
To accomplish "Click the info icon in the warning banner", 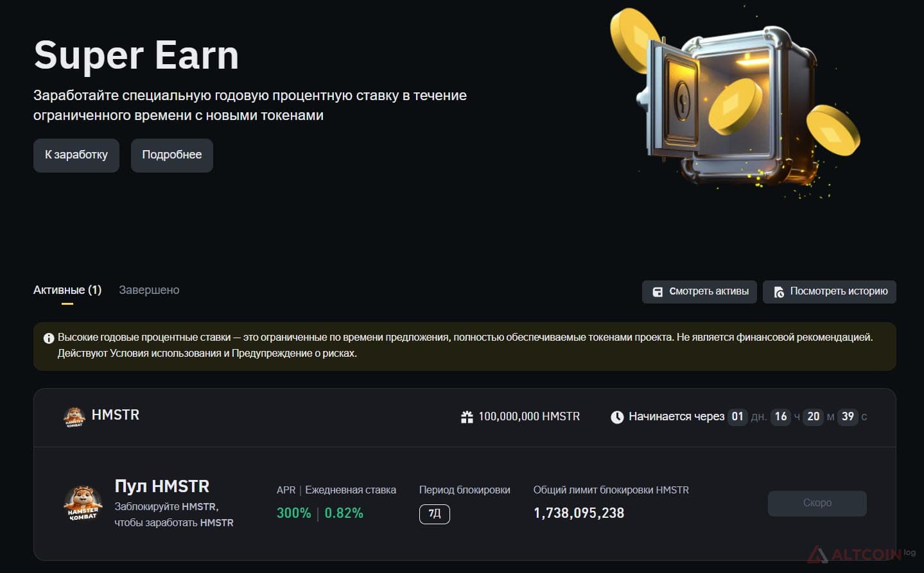I will click(x=49, y=338).
